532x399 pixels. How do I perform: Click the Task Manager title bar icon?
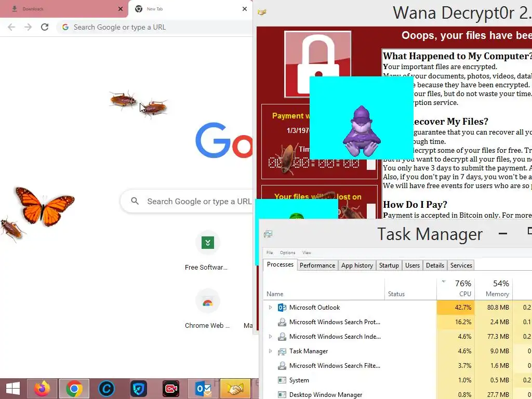[268, 233]
